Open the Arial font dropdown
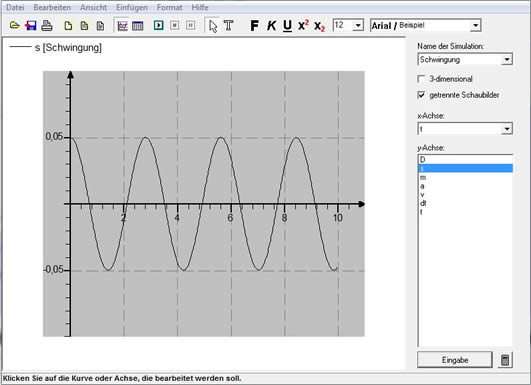The image size is (531, 385). click(475, 25)
